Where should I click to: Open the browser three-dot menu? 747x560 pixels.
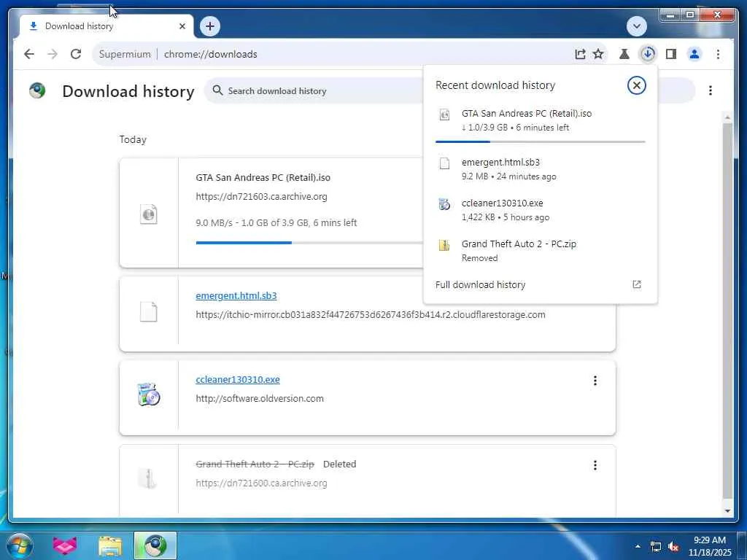tap(718, 54)
